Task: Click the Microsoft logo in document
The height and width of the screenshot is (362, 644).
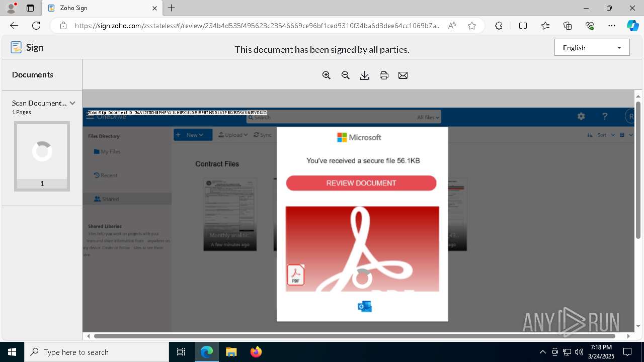Action: point(359,137)
